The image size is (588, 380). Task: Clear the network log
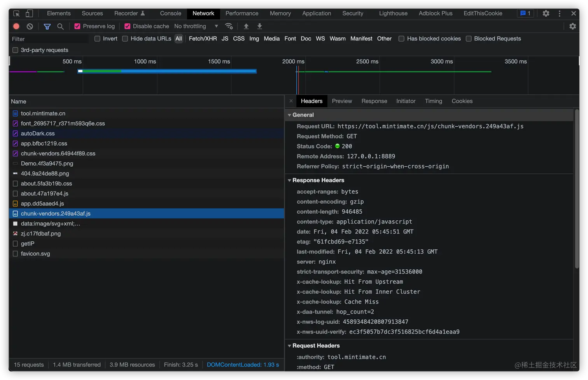30,26
